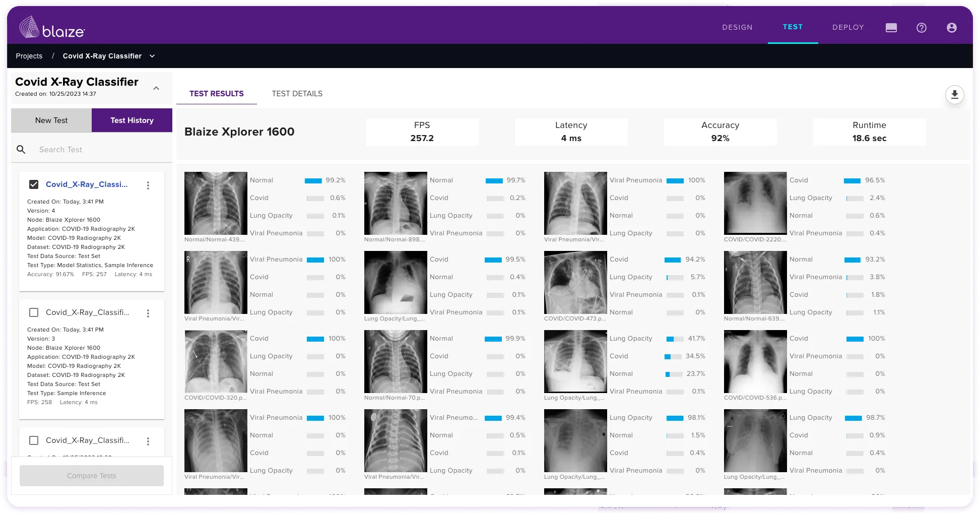Collapse the Covid X-Ray Classifier project panel
Image resolution: width=980 pixels, height=515 pixels.
(x=156, y=88)
